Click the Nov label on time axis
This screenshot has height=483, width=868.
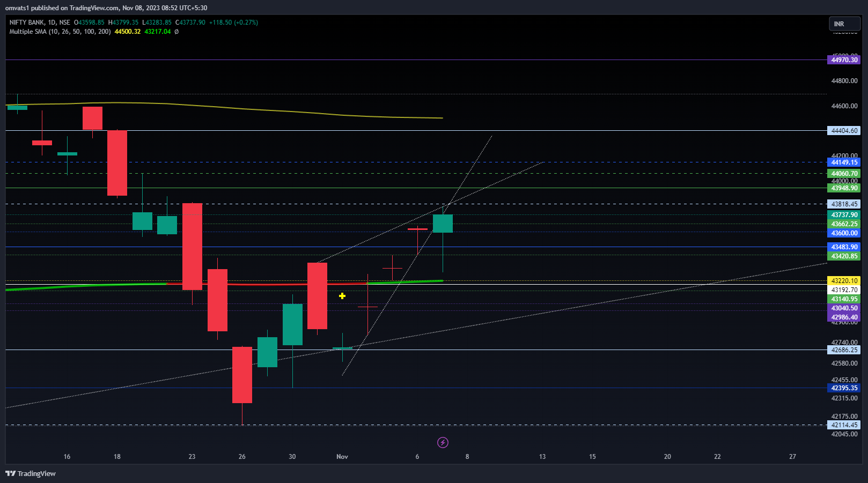tap(342, 457)
